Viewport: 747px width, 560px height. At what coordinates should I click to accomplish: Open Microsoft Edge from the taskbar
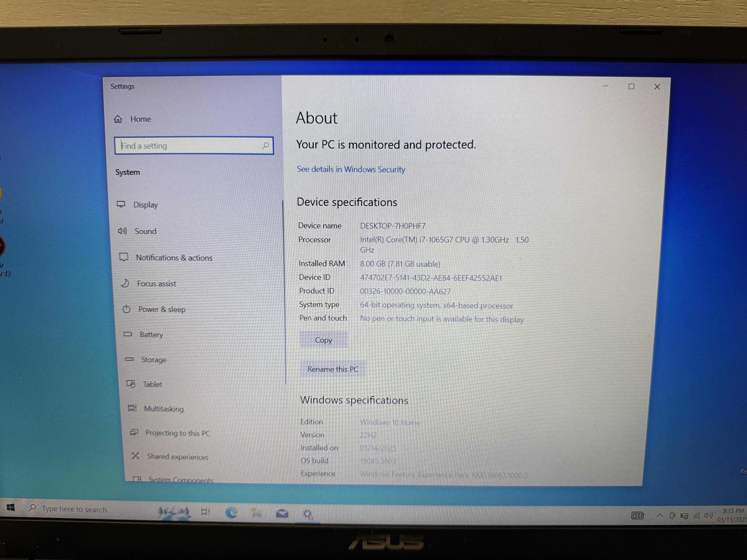pyautogui.click(x=232, y=513)
